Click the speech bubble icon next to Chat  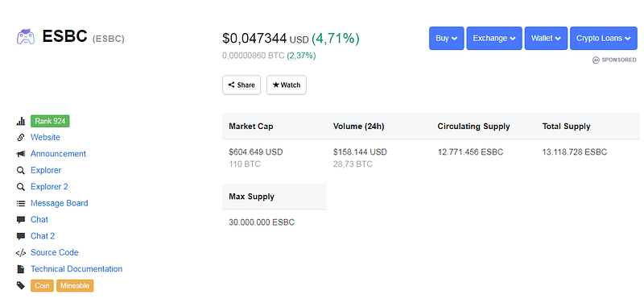[x=21, y=220]
